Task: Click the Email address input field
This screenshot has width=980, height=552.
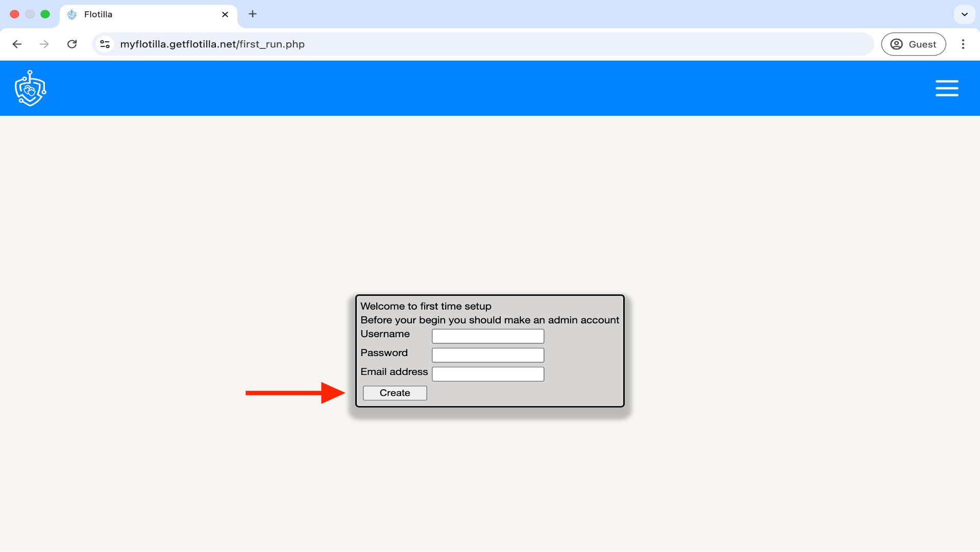Action: coord(487,374)
